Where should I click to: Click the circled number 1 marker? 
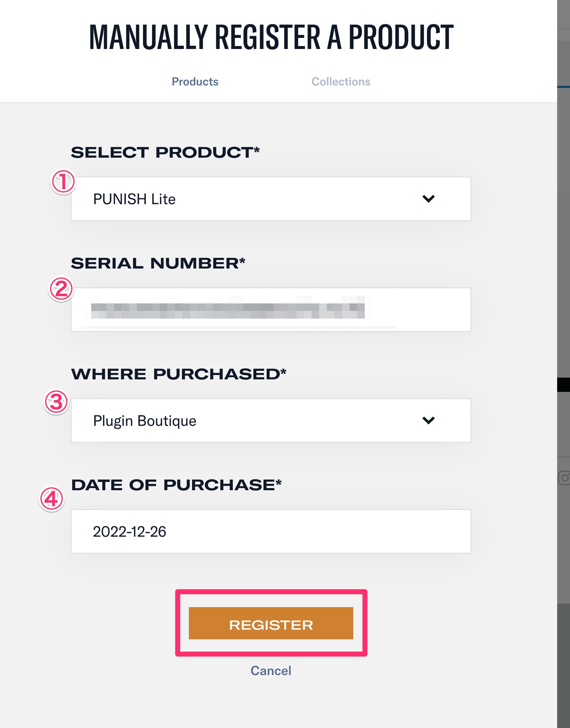pyautogui.click(x=63, y=181)
